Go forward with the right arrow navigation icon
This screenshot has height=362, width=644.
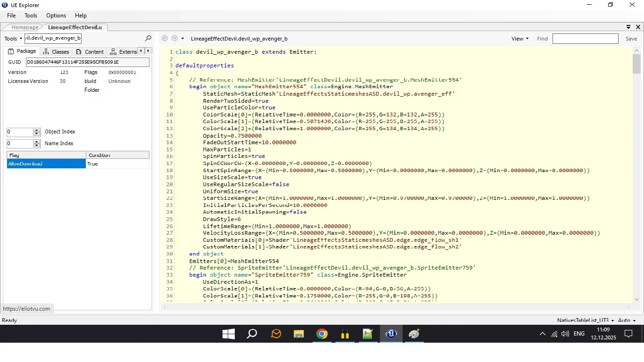point(174,39)
